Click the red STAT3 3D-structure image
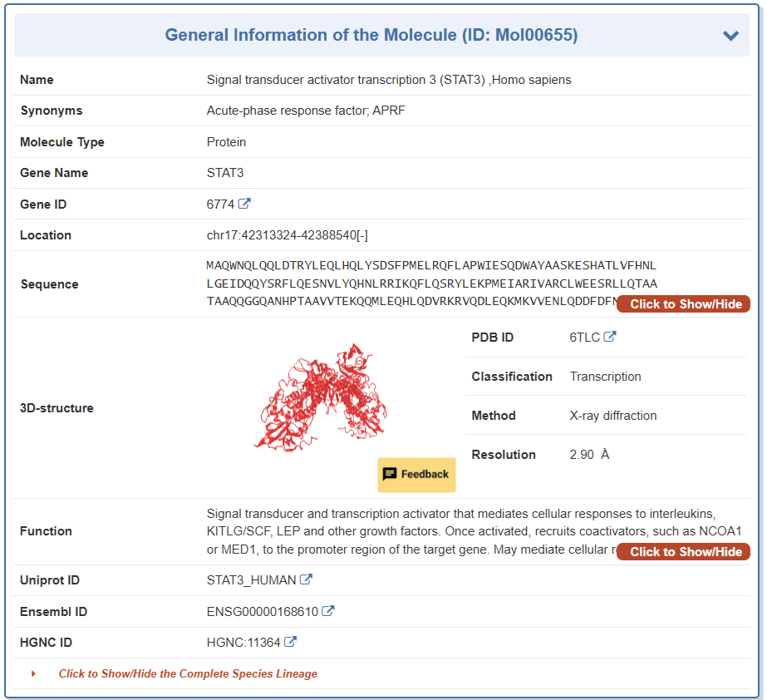The image size is (767, 700). (321, 397)
